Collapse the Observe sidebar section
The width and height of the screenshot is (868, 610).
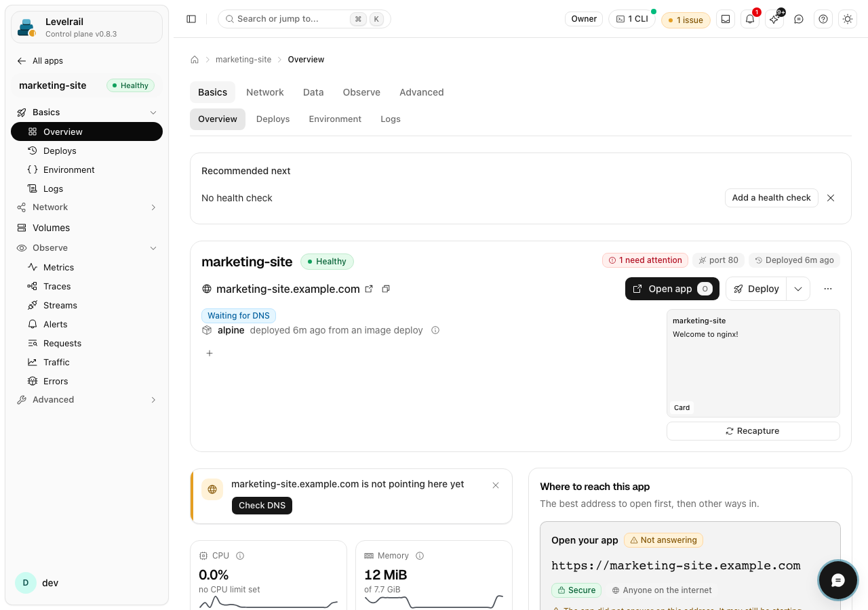pyautogui.click(x=87, y=248)
